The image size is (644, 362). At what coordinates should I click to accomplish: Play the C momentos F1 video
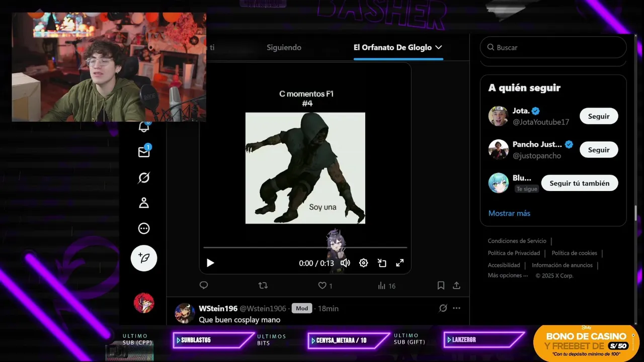210,263
